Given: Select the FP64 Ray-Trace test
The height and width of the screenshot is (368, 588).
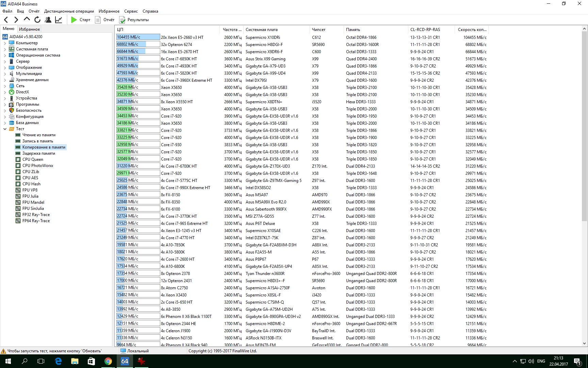Looking at the screenshot, I should pyautogui.click(x=36, y=221).
